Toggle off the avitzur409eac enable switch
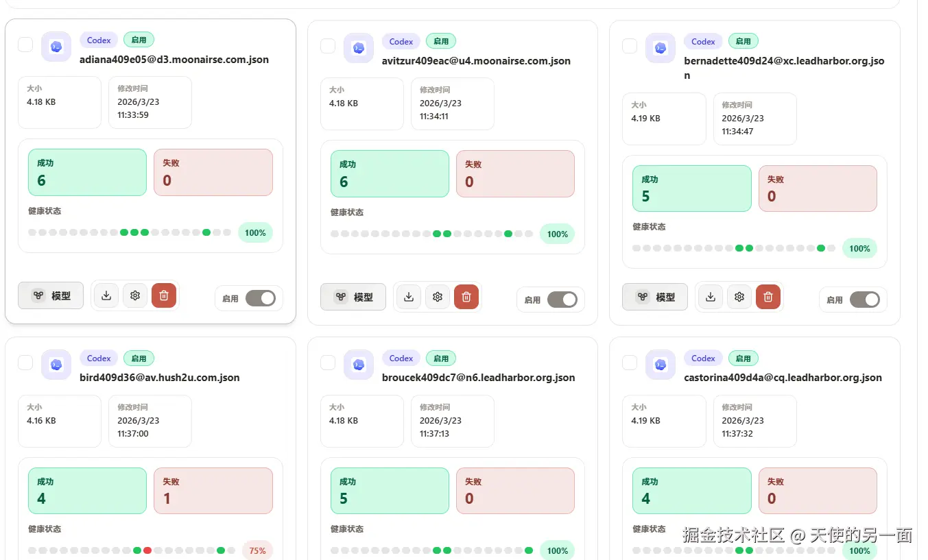 pyautogui.click(x=562, y=300)
